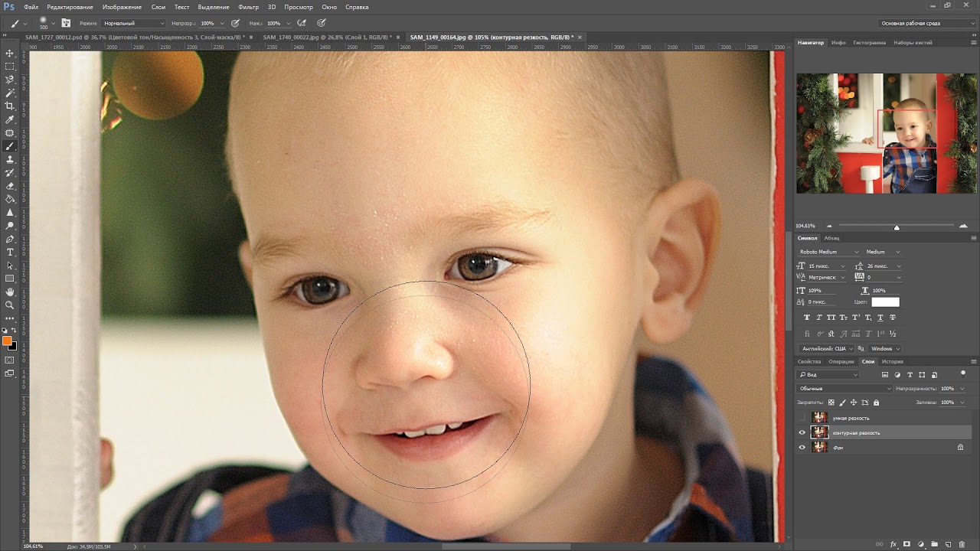This screenshot has height=551, width=980.
Task: Select the Crop tool
Action: 10,106
